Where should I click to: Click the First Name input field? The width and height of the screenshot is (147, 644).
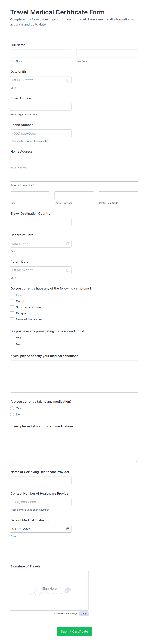pos(41,54)
